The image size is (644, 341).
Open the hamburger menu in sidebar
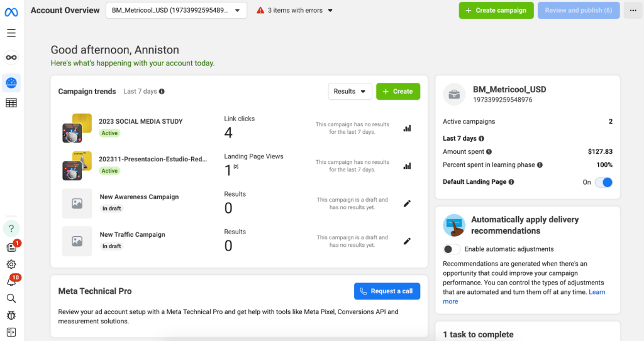[11, 33]
